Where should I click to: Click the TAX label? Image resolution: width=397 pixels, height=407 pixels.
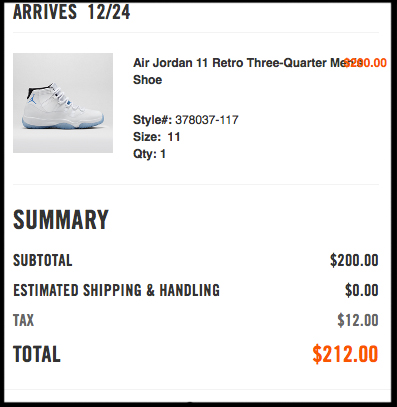coord(23,320)
